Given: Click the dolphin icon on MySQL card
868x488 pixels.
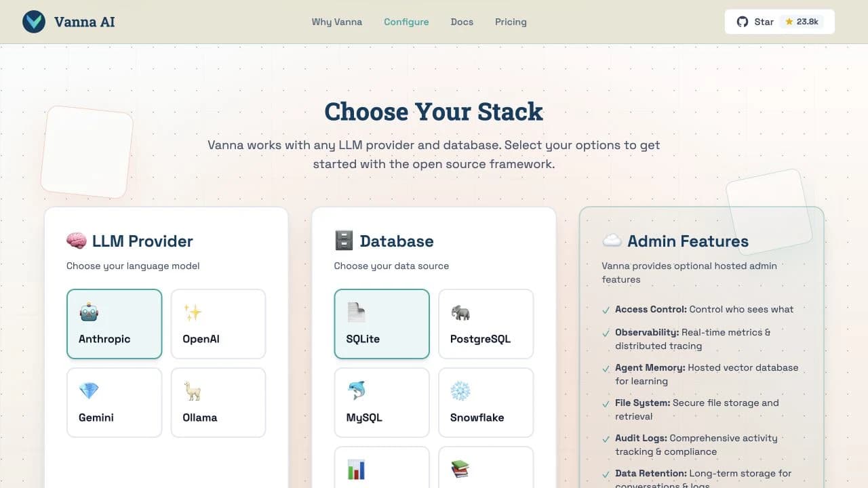Looking at the screenshot, I should [x=356, y=391].
